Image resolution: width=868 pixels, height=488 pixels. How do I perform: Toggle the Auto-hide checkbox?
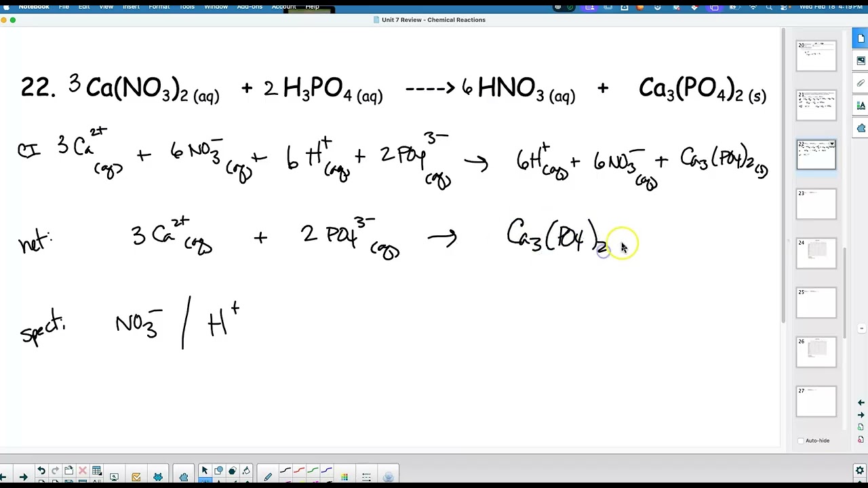click(x=801, y=441)
